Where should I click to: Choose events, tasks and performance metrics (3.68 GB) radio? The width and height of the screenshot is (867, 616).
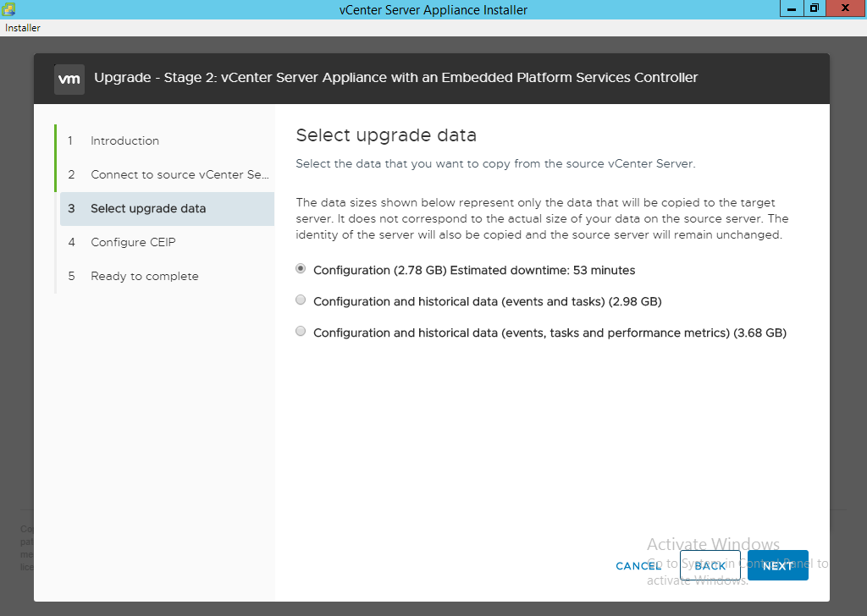click(x=301, y=332)
